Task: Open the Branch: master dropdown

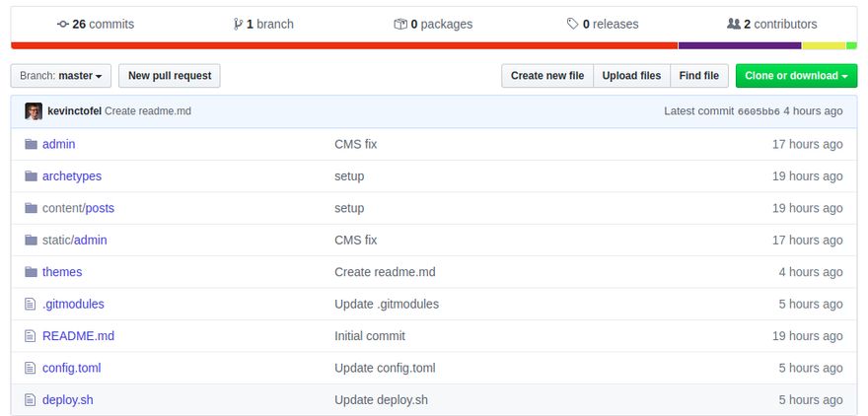Action: click(x=60, y=76)
